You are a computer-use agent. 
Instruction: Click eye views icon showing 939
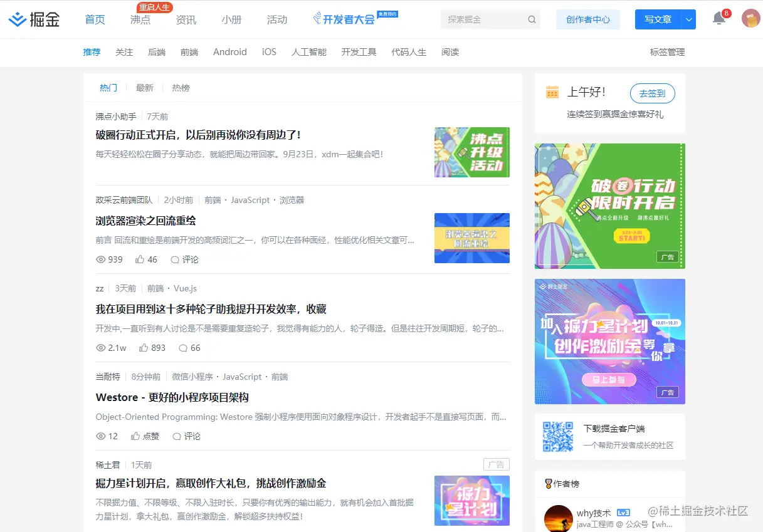pyautogui.click(x=100, y=259)
